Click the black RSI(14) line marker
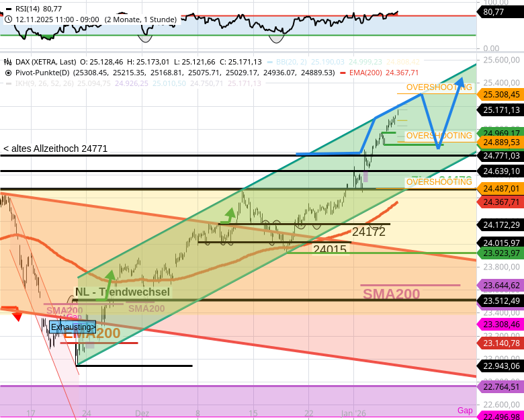The width and height of the screenshot is (524, 420). 8,9
